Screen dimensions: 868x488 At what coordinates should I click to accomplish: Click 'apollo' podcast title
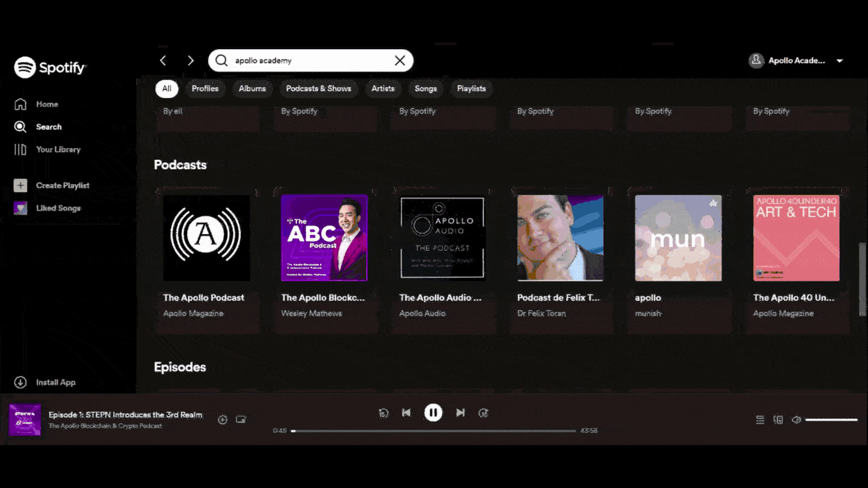648,298
